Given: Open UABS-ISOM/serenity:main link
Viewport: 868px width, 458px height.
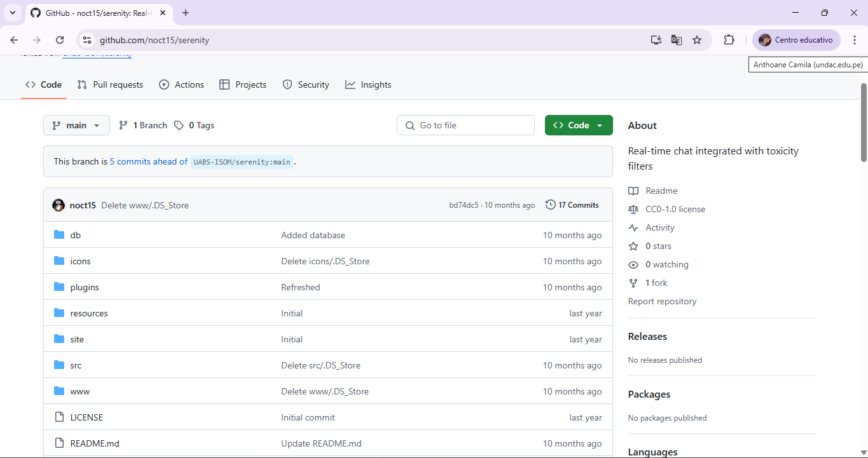Looking at the screenshot, I should (242, 162).
